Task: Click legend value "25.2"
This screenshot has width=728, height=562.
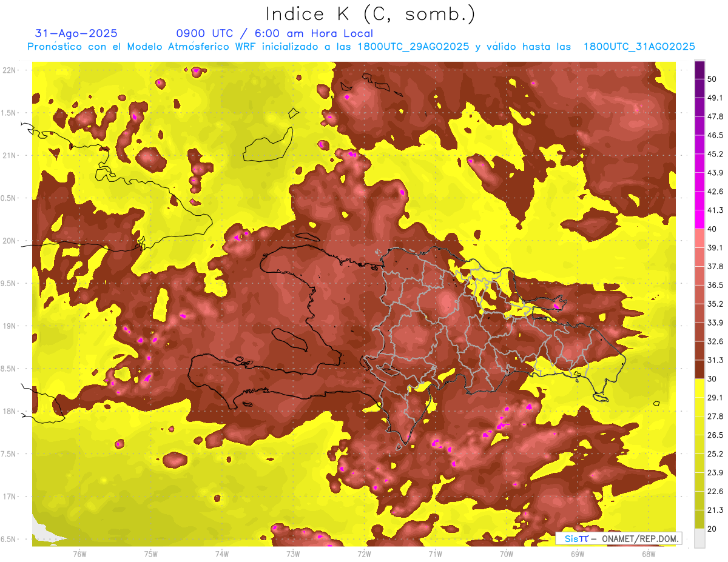Action: click(715, 453)
